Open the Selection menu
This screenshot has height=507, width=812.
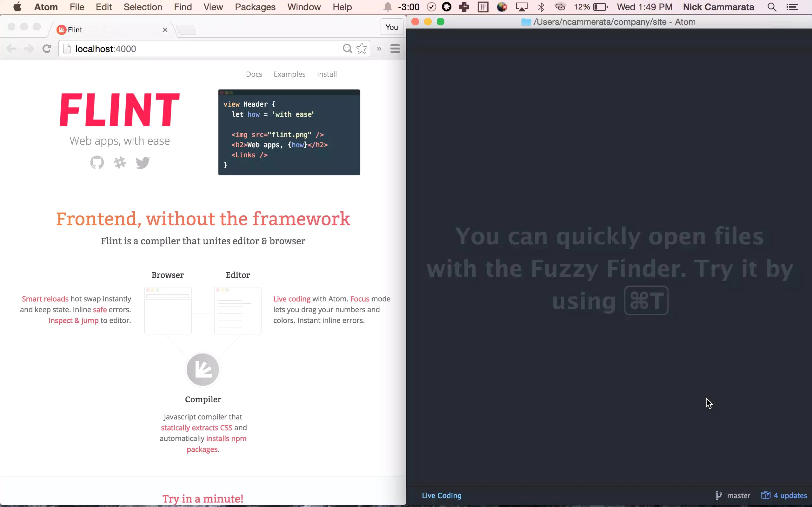[143, 7]
